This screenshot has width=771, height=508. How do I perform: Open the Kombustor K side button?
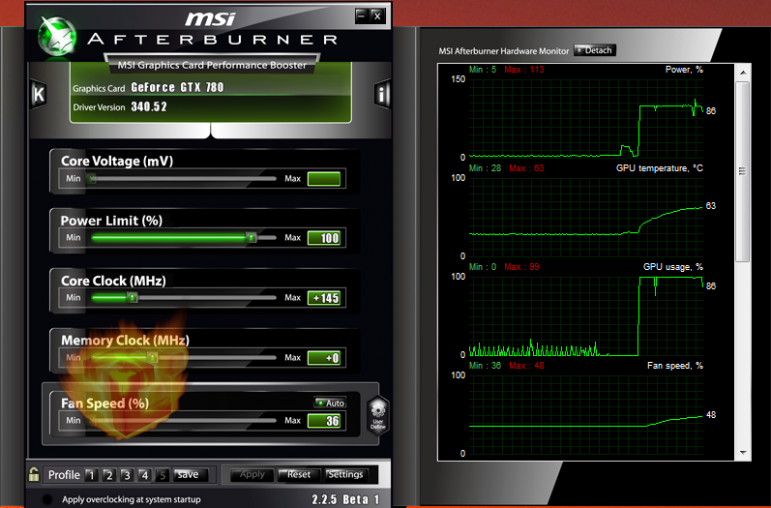point(38,93)
